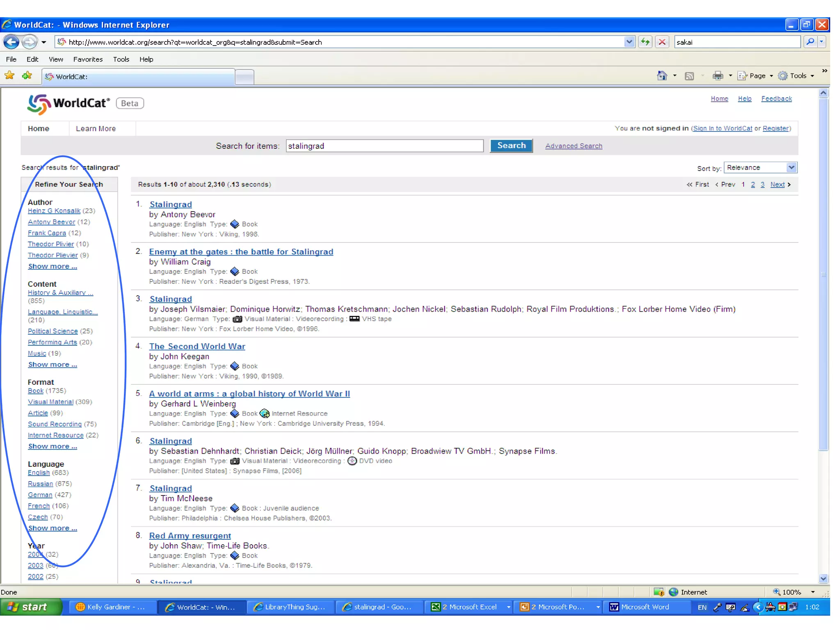Click the Stop loading X icon
This screenshot has height=630, width=840.
662,42
